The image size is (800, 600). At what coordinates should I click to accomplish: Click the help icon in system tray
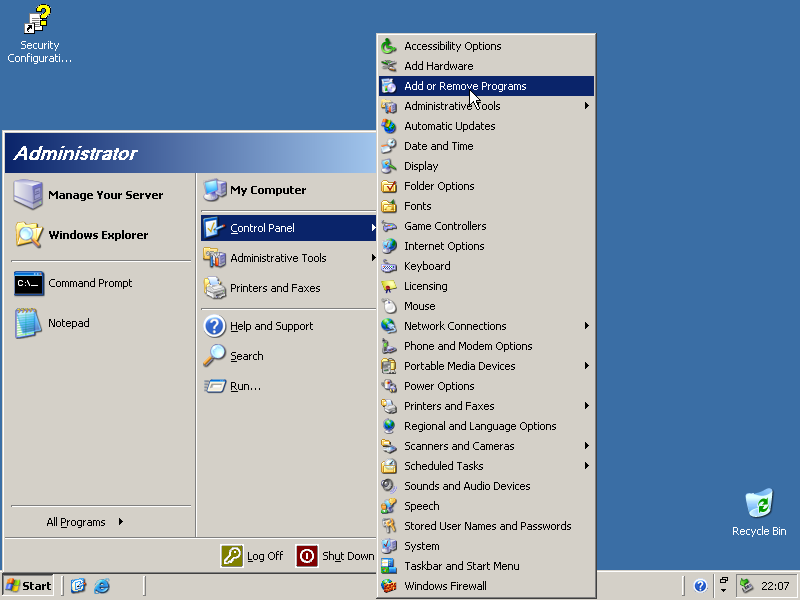pyautogui.click(x=700, y=586)
